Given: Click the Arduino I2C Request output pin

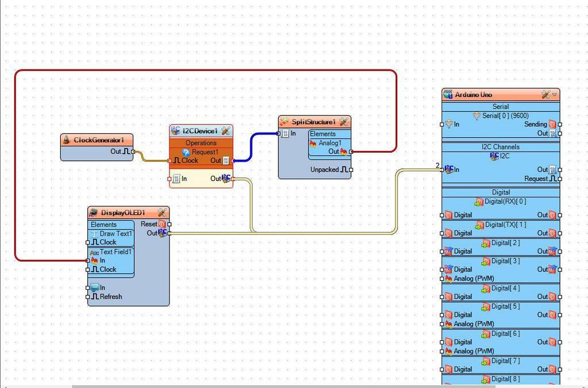Looking at the screenshot, I should (560, 179).
